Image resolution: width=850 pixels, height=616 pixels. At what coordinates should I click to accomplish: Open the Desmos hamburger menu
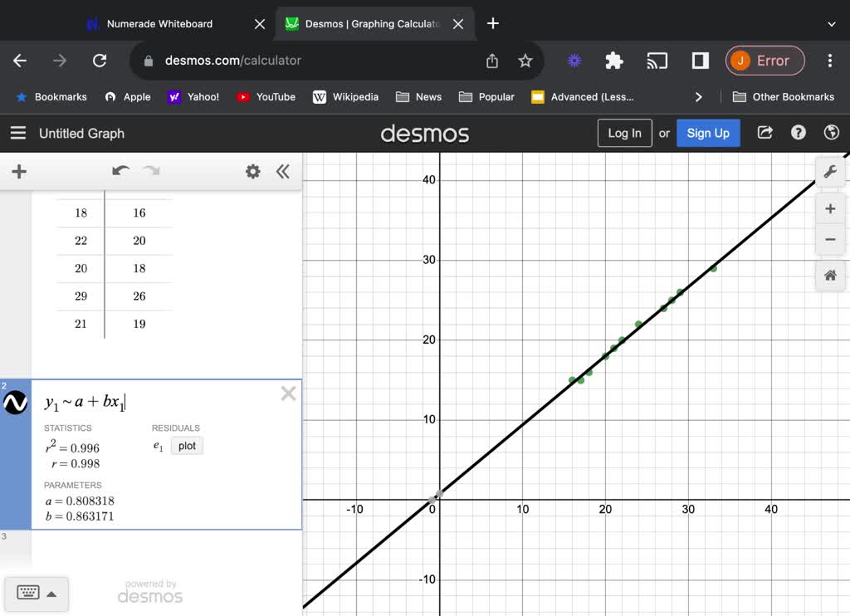tap(18, 133)
